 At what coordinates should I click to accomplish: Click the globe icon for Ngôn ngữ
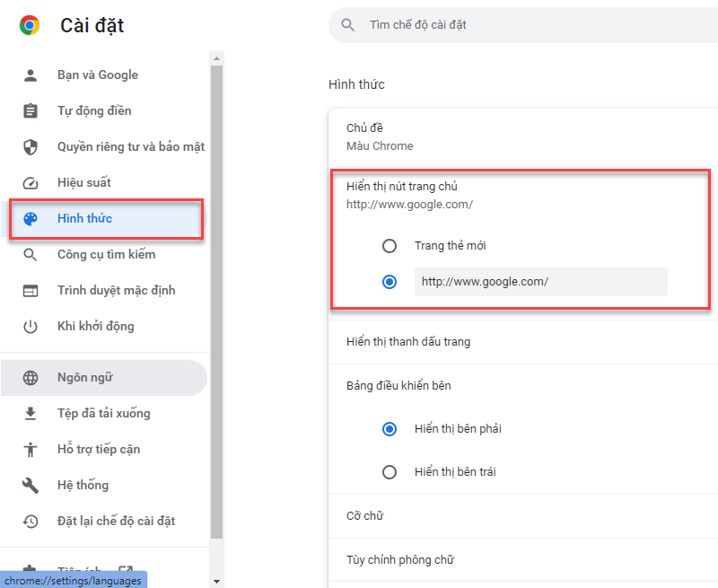[31, 378]
